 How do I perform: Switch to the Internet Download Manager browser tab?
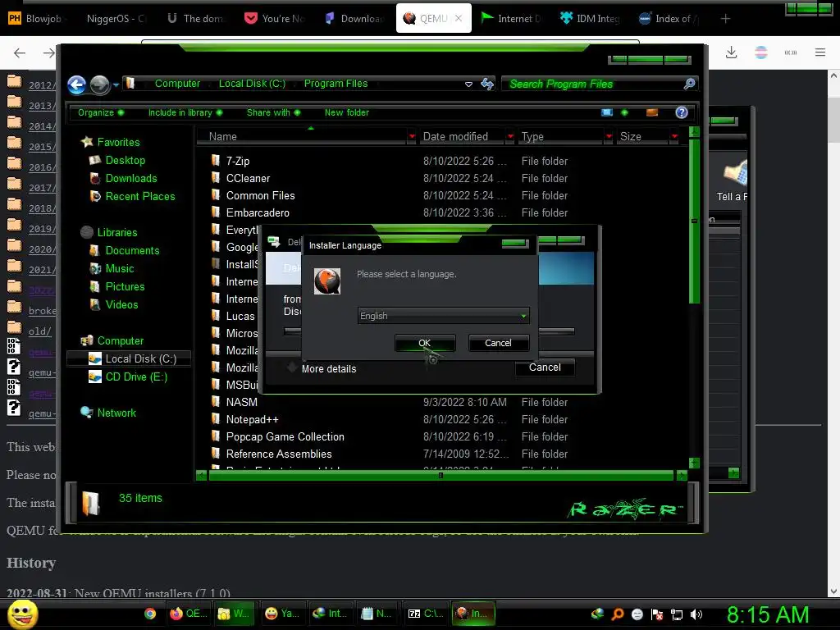[x=510, y=19]
